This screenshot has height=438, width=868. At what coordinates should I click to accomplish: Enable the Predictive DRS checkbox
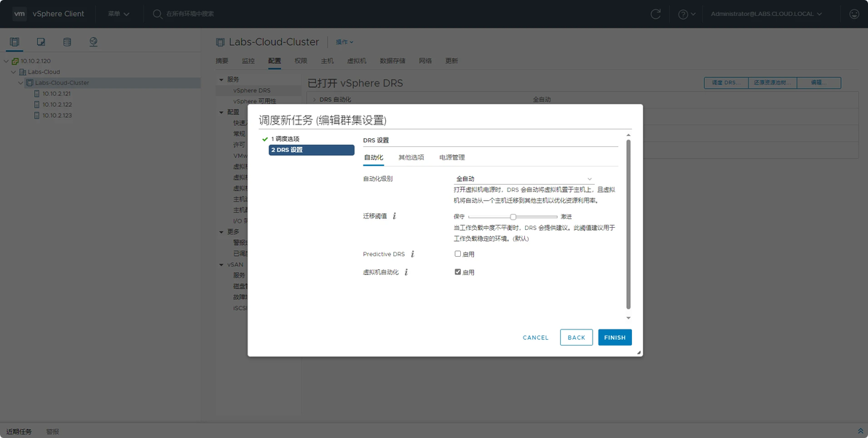pyautogui.click(x=458, y=254)
